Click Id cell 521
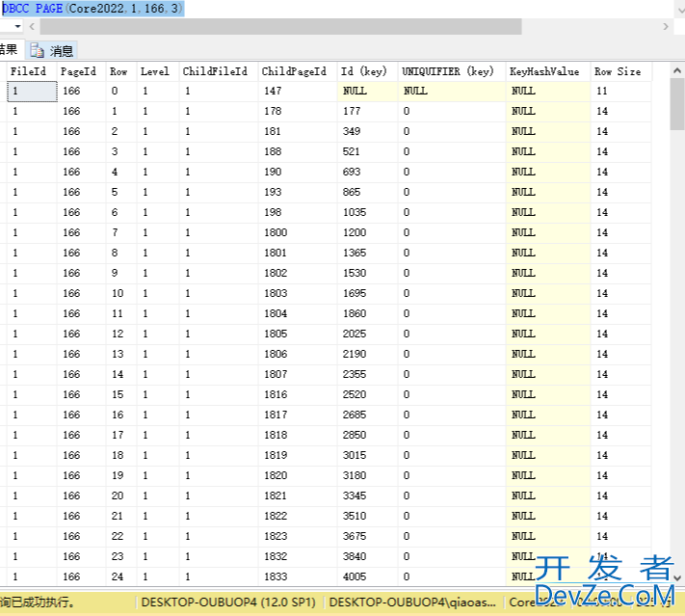This screenshot has height=616, width=685. [367, 151]
